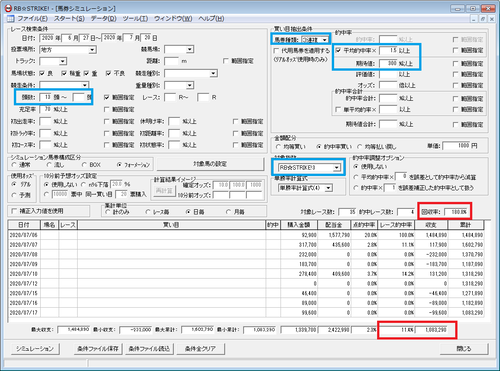The width and height of the screenshot is (500, 371).
Task: Open the ファイル(F) menu
Action: 32,19
